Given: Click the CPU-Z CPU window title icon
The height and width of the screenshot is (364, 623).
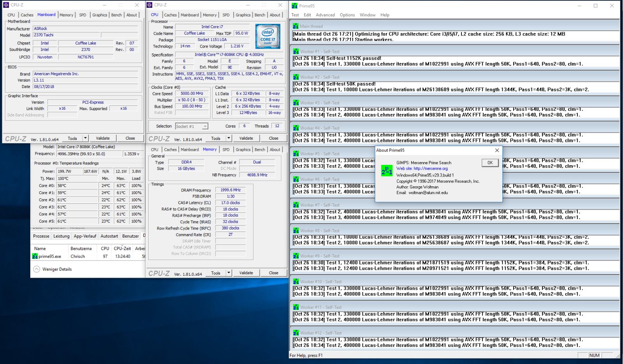Looking at the screenshot, I should pos(149,5).
